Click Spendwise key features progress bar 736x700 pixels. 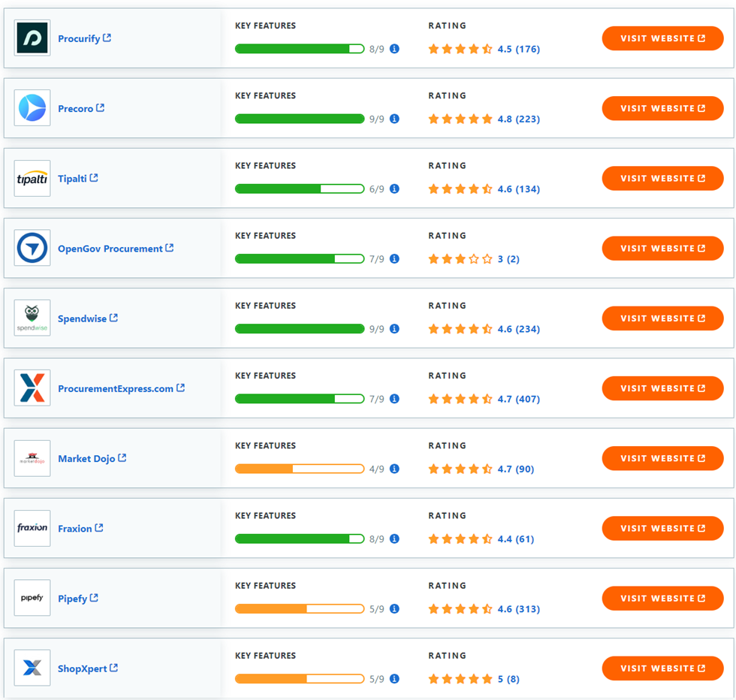300,329
